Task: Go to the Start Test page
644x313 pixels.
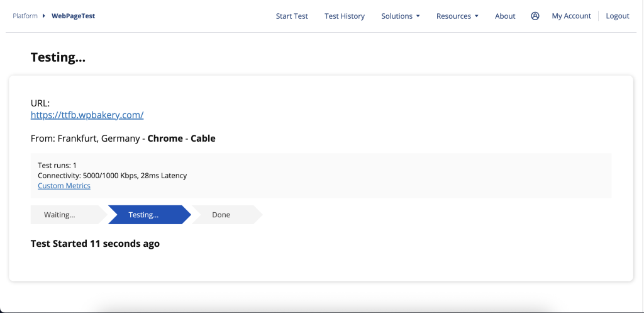Action: (x=292, y=16)
